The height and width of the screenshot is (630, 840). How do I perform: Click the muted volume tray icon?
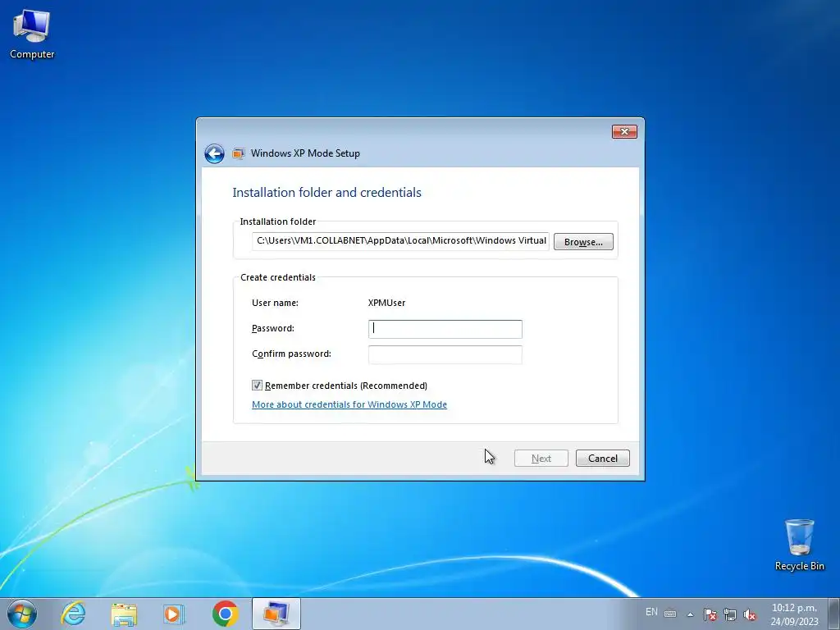click(x=750, y=614)
